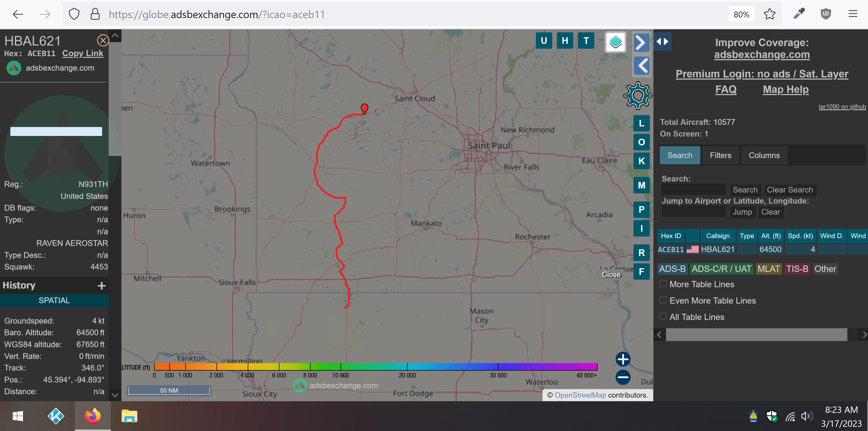Zoom in with the plus button

coord(623,359)
